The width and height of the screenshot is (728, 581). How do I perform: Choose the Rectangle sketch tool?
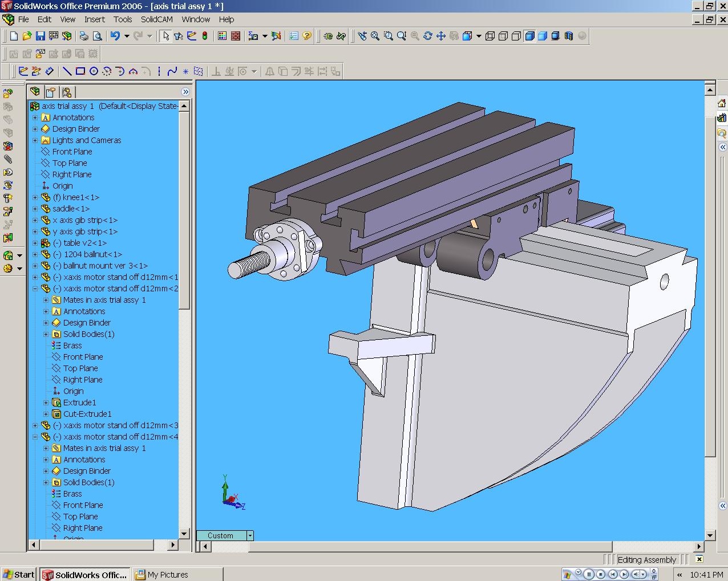point(80,71)
